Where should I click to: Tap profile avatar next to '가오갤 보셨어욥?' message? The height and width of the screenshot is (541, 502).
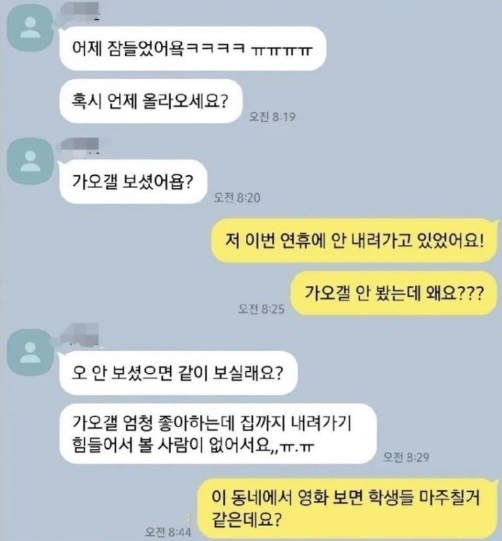[30, 161]
